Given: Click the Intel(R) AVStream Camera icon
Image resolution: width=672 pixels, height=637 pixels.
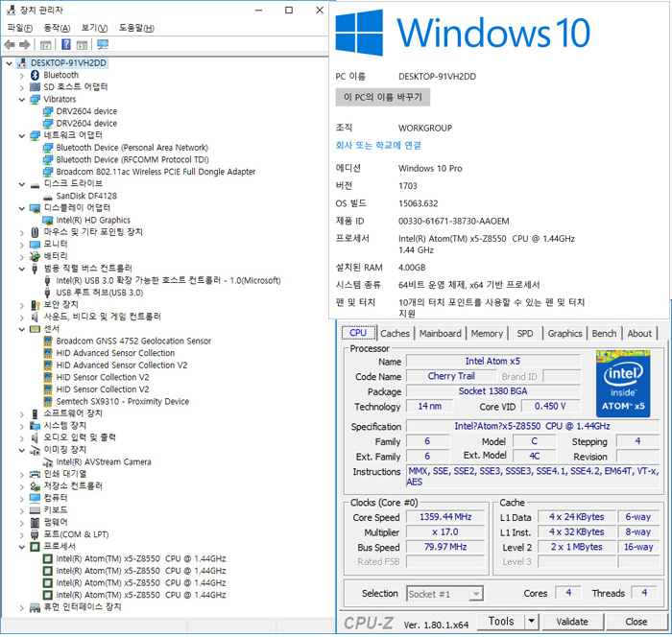Looking at the screenshot, I should point(48,462).
